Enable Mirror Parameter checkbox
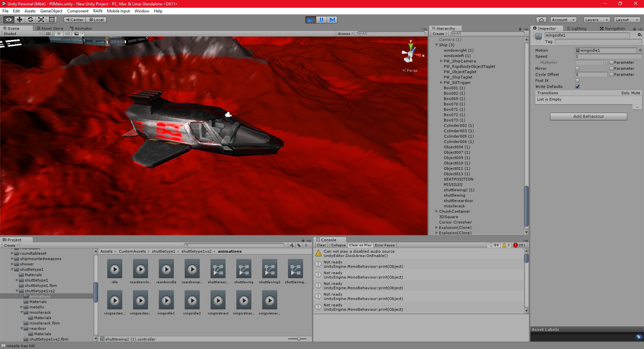 pyautogui.click(x=611, y=68)
